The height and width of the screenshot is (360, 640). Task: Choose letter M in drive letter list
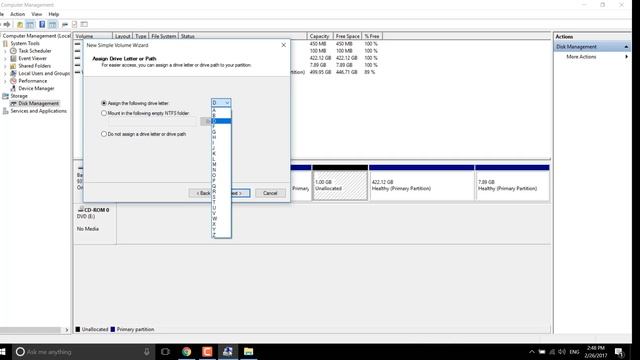pos(221,164)
